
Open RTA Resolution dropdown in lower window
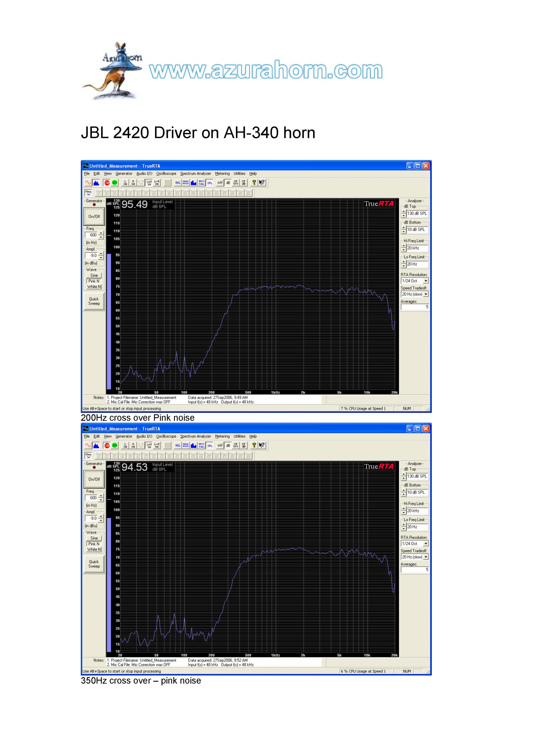pyautogui.click(x=426, y=544)
